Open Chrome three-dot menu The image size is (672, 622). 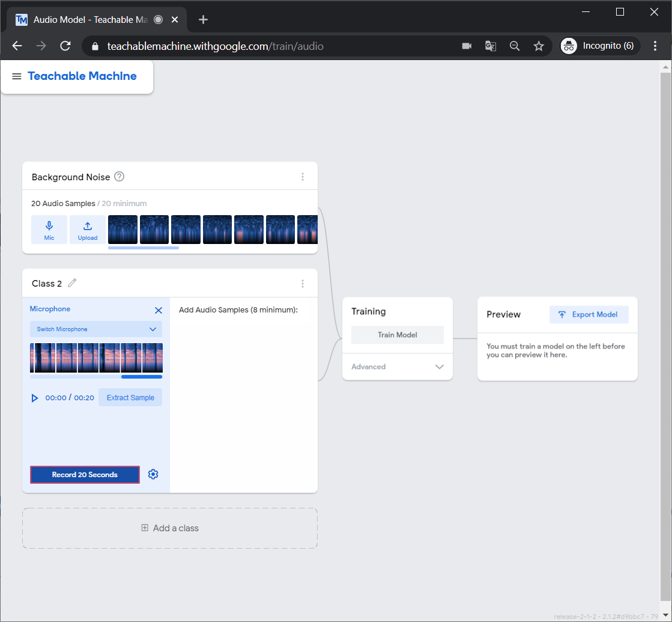tap(655, 46)
